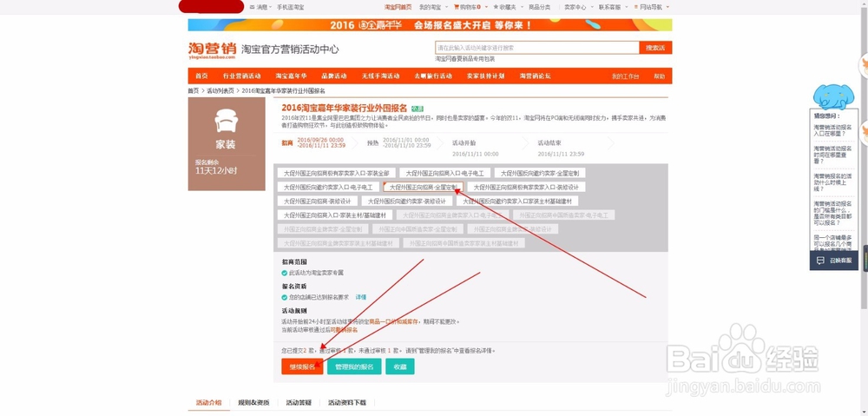The image size is (868, 416).
Task: Select 大促外围正向招商-装修设计
Action: (317, 201)
